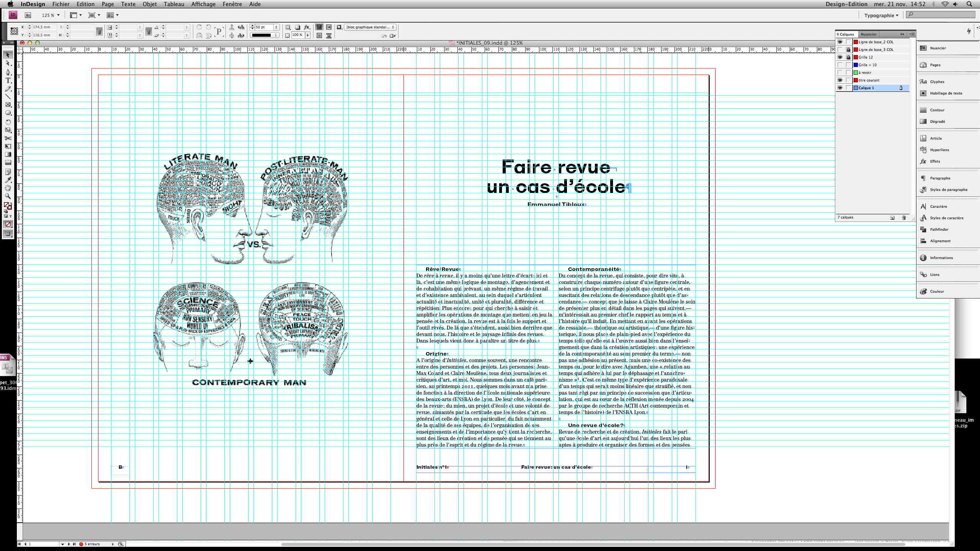980x551 pixels.
Task: Show the Ligne de base_3 COL layer
Action: 840,49
